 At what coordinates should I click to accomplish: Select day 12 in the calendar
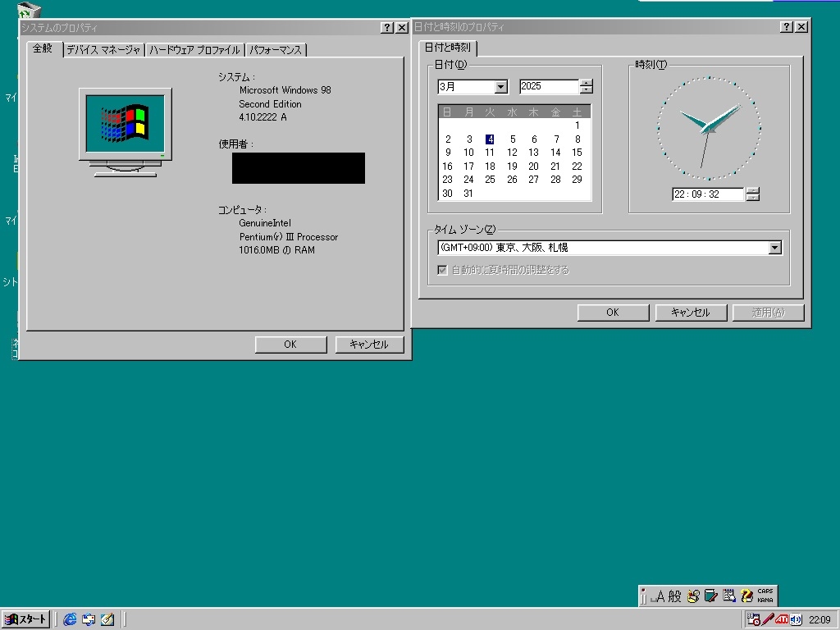click(512, 153)
